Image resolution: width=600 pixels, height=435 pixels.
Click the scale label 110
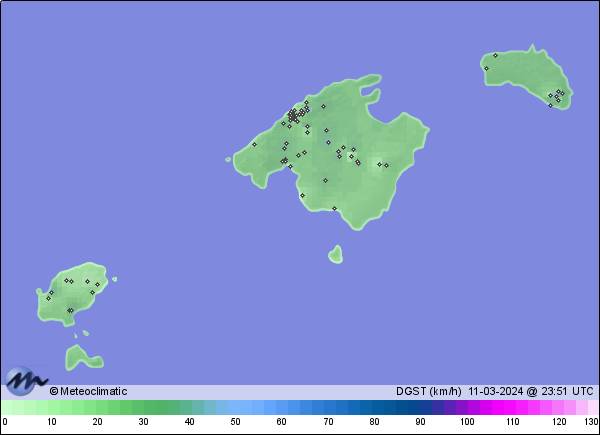coord(513,422)
